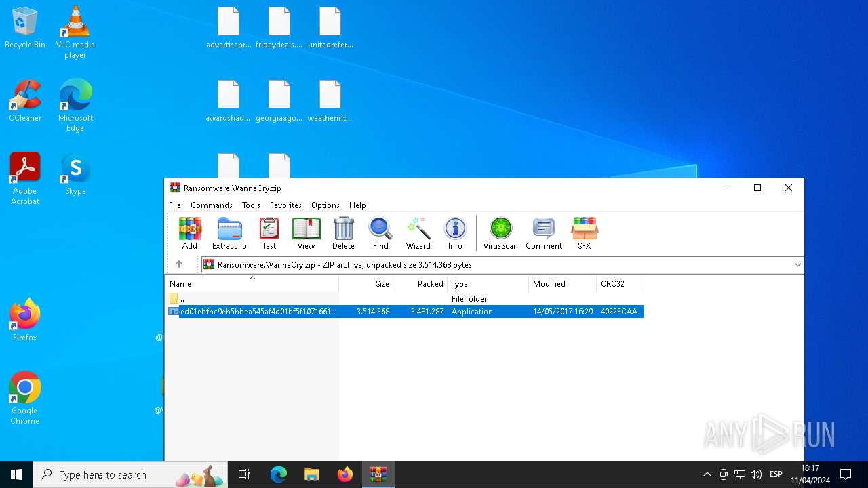The image size is (868, 488).
Task: Show hidden system tray icons chevron
Action: point(707,474)
